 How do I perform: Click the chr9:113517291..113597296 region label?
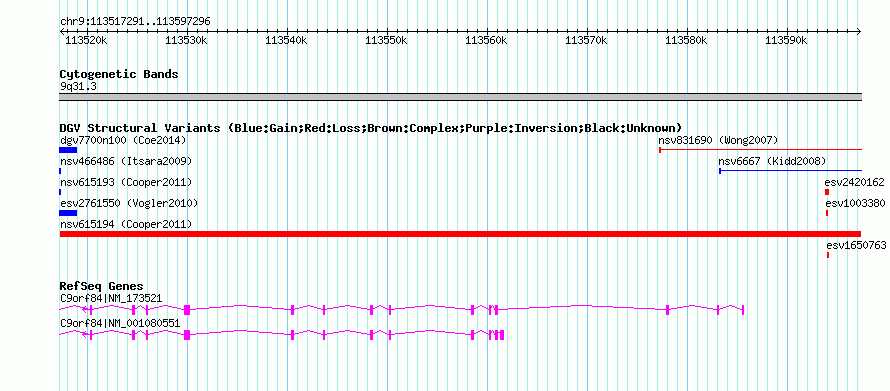coord(135,22)
